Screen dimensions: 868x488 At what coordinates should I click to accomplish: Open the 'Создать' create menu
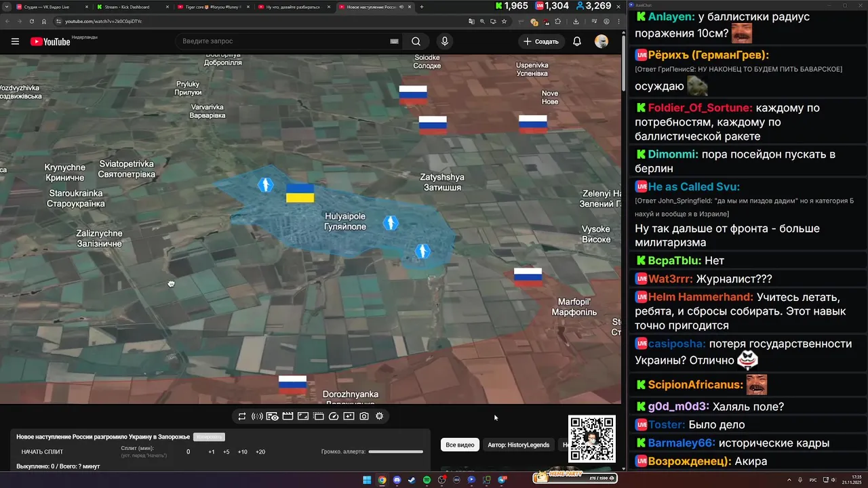[541, 41]
